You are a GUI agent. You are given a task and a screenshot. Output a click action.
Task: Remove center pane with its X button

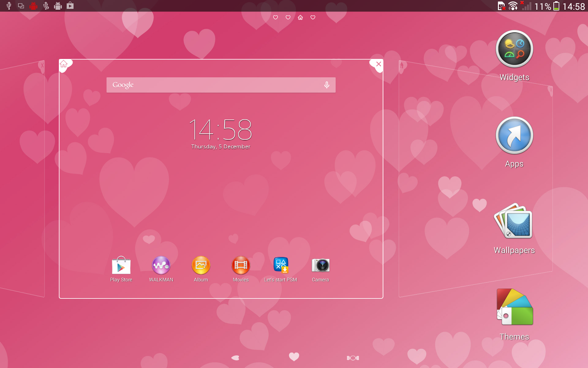click(x=379, y=64)
